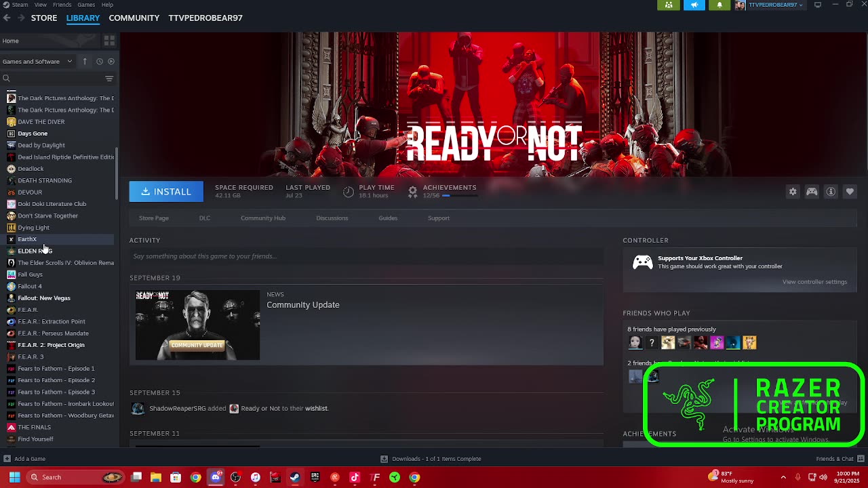Open the Help menu
Viewport: 868px width, 488px height.
(107, 5)
